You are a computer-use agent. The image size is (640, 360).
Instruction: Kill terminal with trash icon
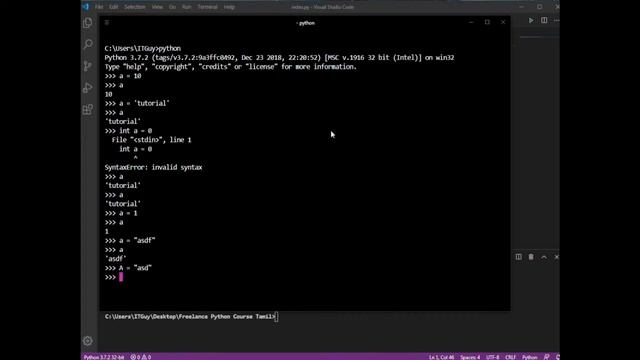pyautogui.click(x=531, y=257)
